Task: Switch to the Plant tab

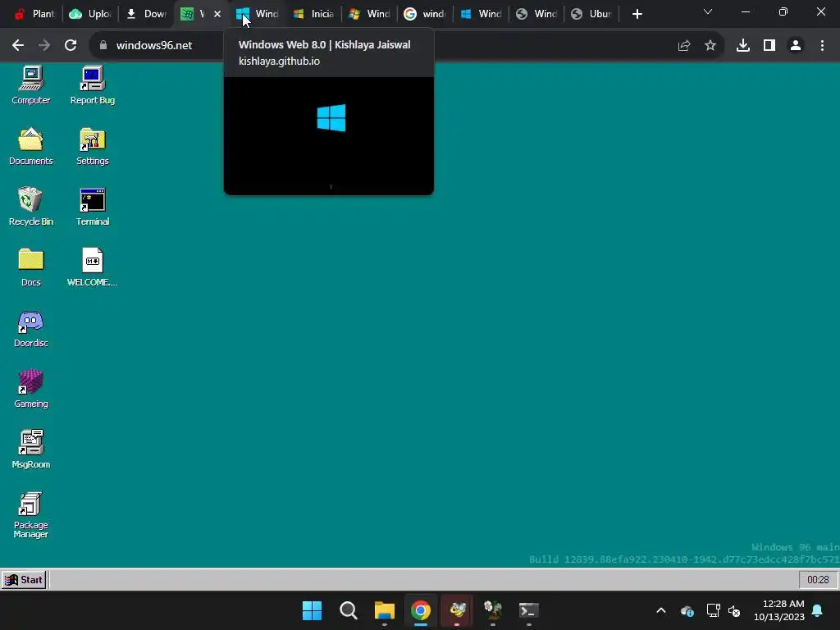Action: 34,14
